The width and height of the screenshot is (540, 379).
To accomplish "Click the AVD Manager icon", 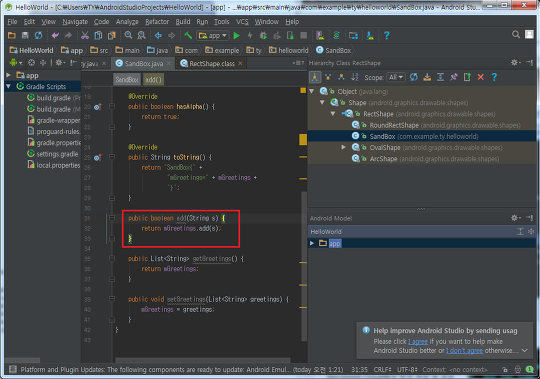I will 320,35.
